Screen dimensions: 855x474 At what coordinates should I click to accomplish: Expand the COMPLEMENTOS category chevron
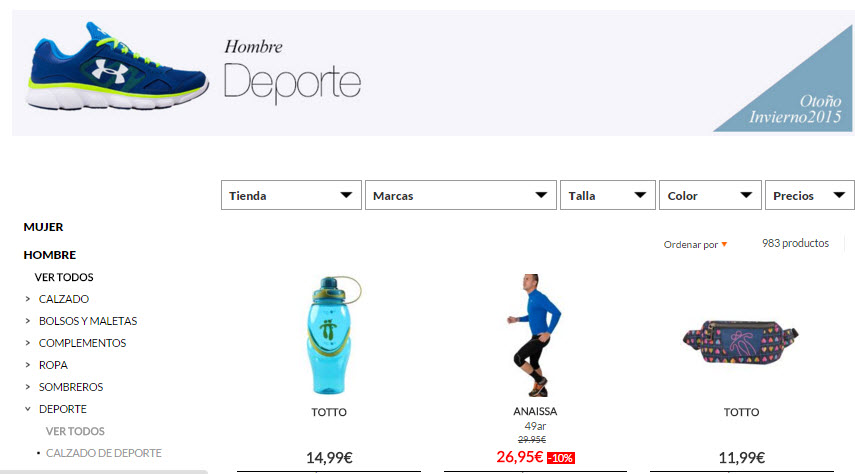(x=28, y=343)
